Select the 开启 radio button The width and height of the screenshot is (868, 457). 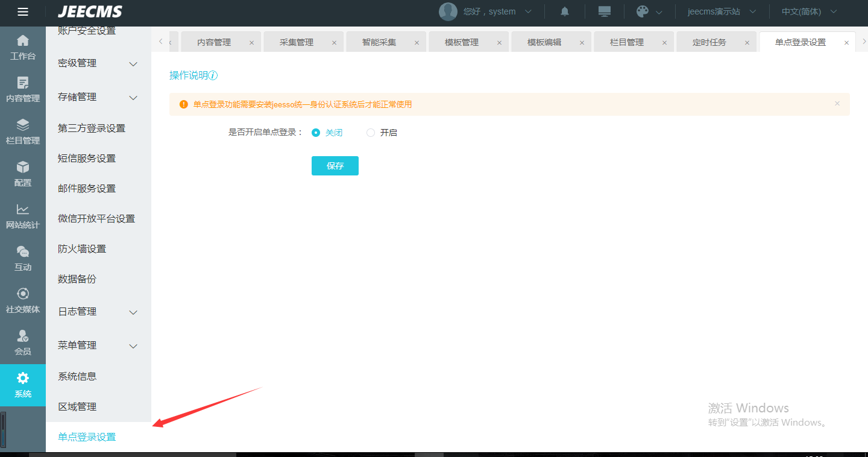point(371,133)
